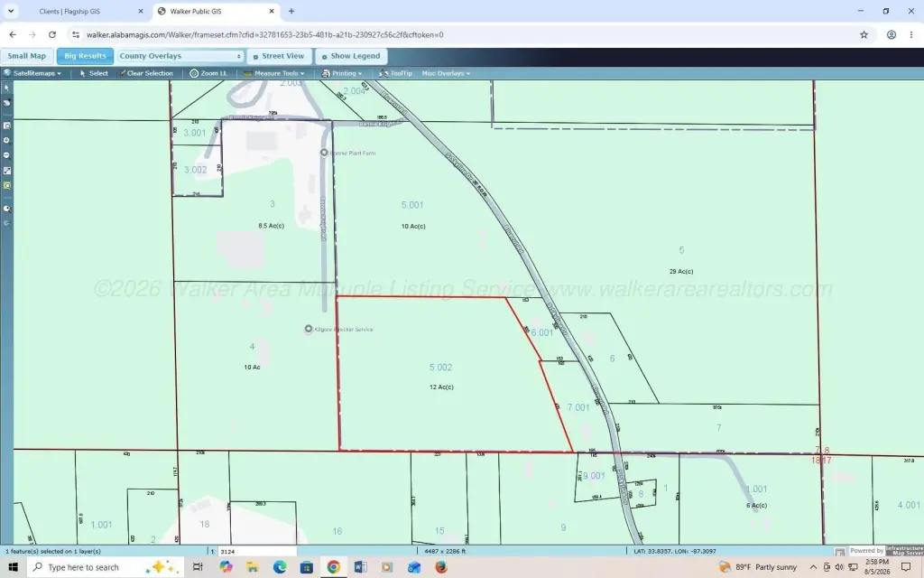Click the browser address bar URL
924x578 pixels.
[x=264, y=35]
